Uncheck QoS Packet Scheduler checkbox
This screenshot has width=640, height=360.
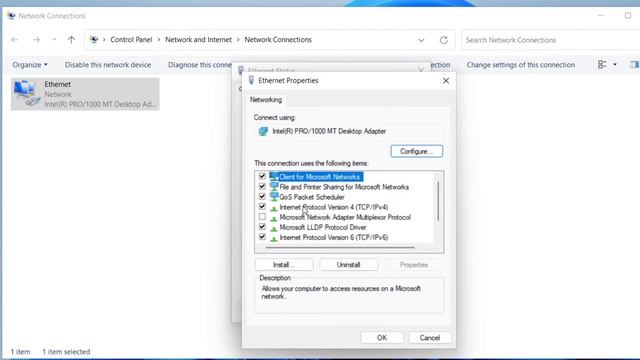tap(262, 197)
